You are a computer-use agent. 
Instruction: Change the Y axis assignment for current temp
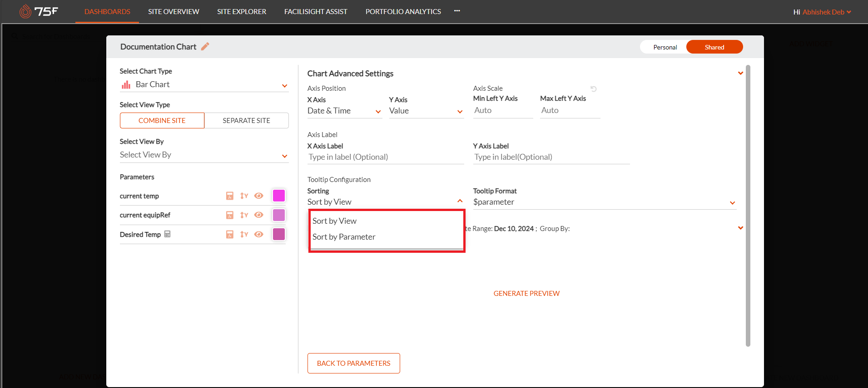coord(244,196)
